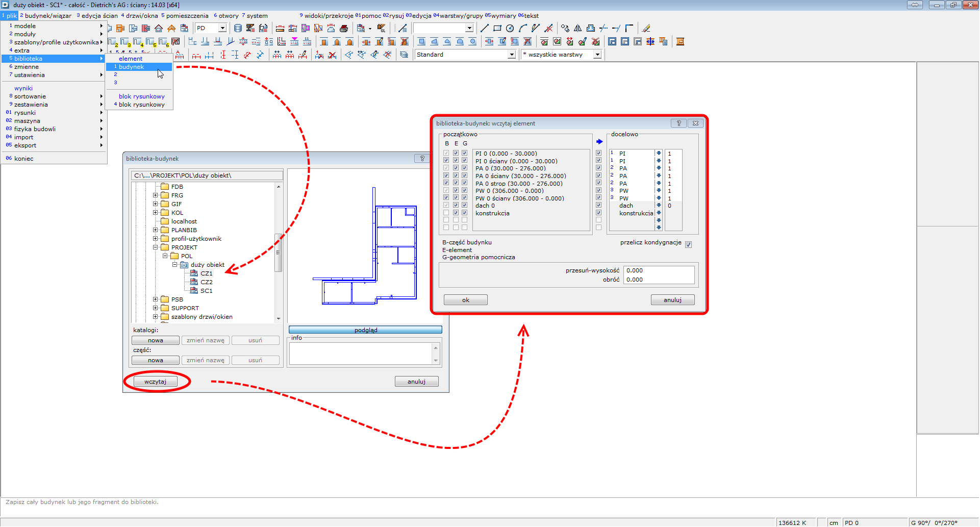This screenshot has width=980, height=527.
Task: Click the wczytaj button
Action: click(155, 382)
